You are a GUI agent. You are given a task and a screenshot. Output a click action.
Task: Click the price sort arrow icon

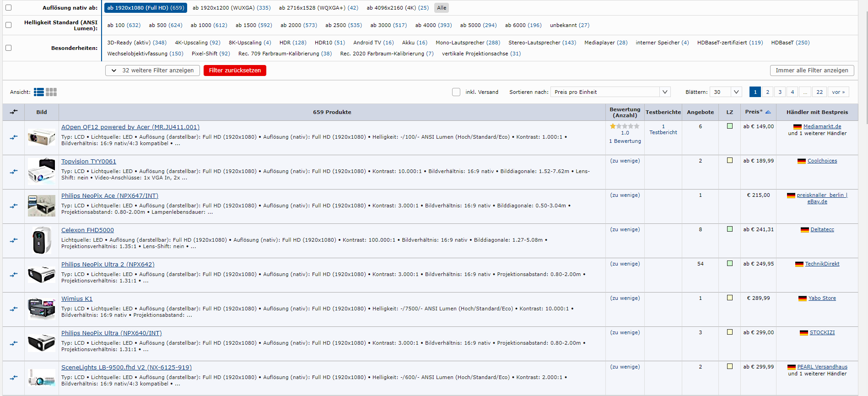pyautogui.click(x=768, y=112)
